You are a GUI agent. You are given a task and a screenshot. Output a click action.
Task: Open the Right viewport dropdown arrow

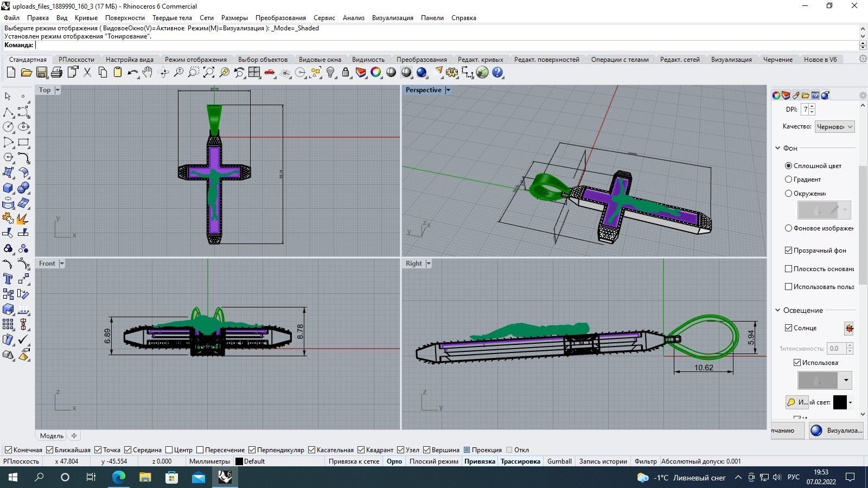click(429, 264)
